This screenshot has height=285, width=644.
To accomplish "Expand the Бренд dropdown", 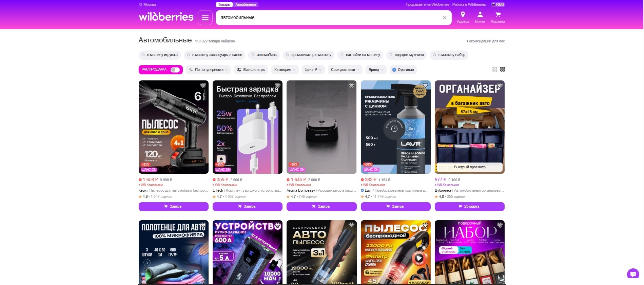I will (376, 70).
